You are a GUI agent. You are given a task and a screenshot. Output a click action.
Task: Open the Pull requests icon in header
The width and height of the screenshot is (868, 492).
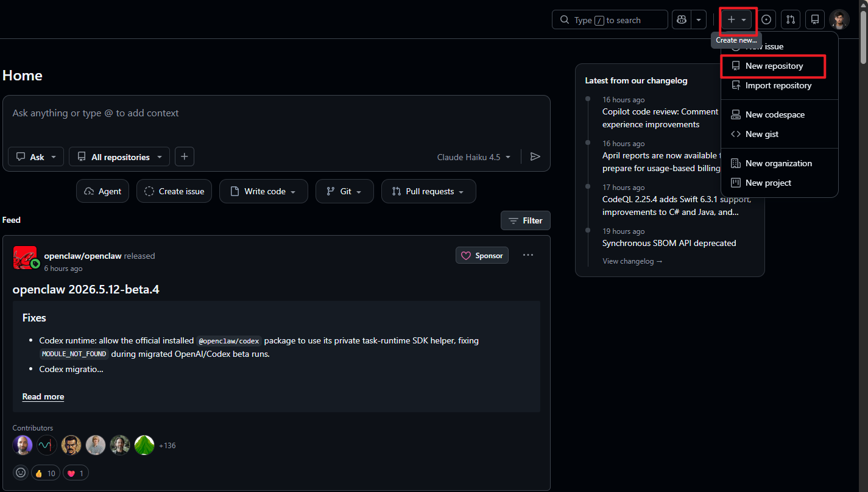791,20
